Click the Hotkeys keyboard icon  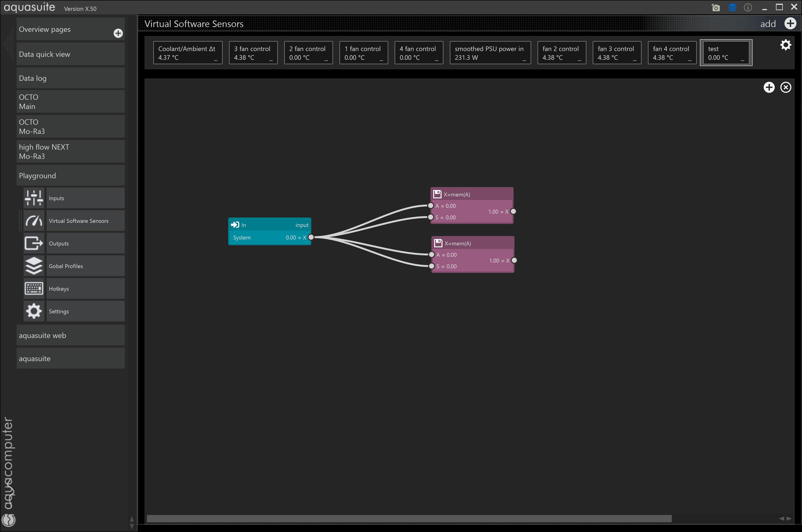[x=34, y=288]
